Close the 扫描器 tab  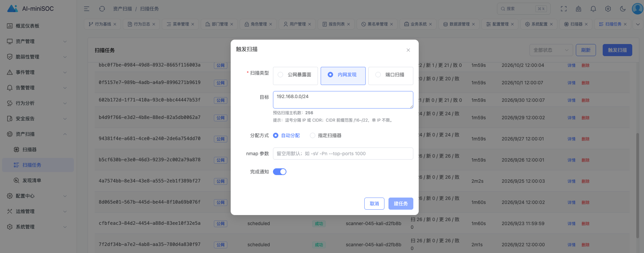(x=586, y=24)
